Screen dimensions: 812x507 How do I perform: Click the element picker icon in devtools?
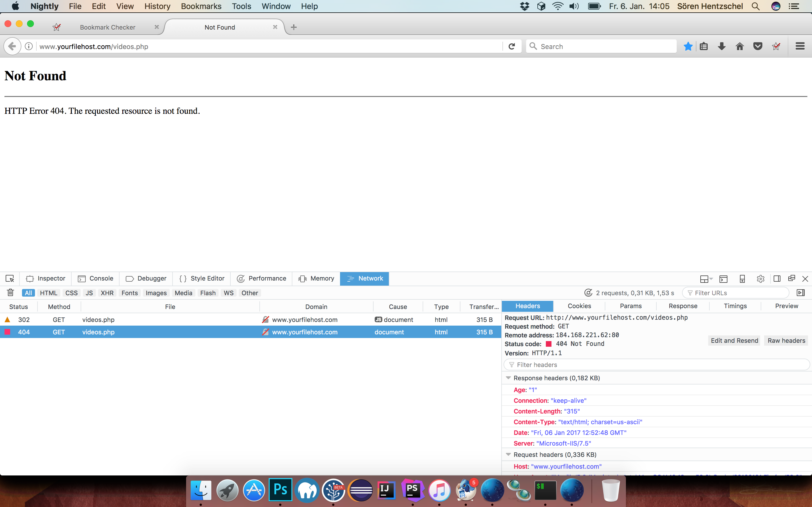point(10,278)
